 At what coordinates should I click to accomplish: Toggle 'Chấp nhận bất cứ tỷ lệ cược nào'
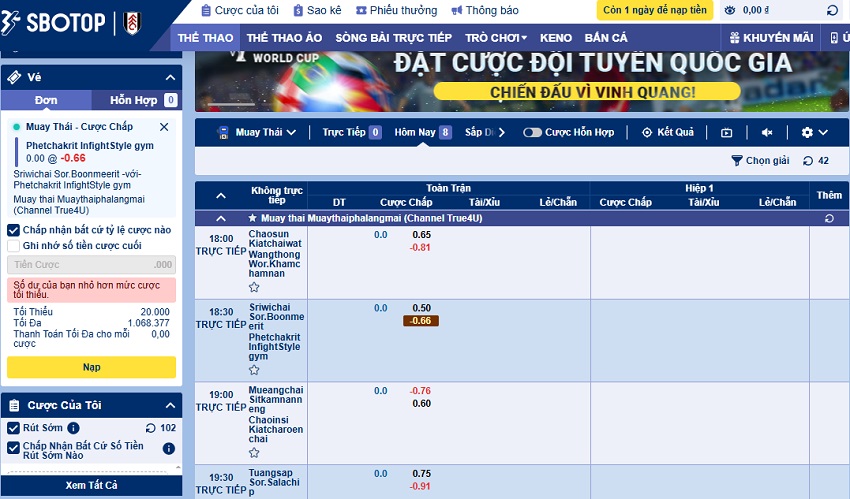coord(13,230)
